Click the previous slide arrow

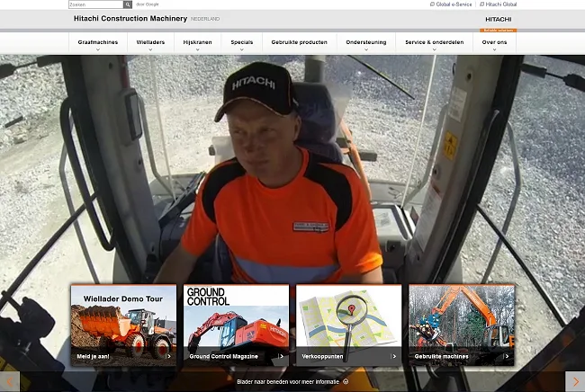click(x=10, y=382)
